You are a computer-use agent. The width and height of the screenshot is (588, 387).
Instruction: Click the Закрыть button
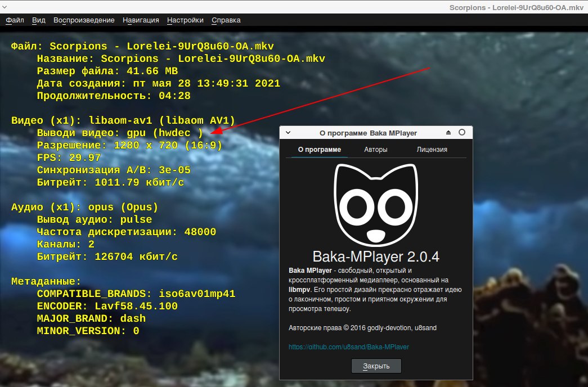(376, 366)
